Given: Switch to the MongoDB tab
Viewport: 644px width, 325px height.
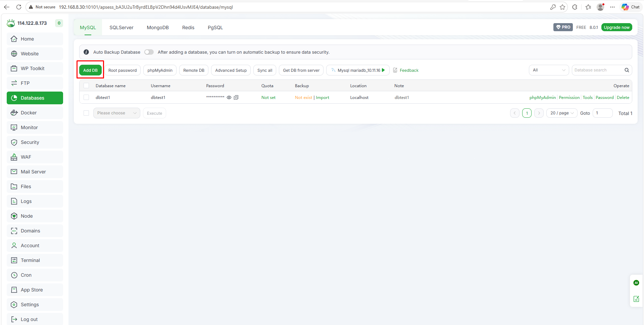Looking at the screenshot, I should (158, 28).
